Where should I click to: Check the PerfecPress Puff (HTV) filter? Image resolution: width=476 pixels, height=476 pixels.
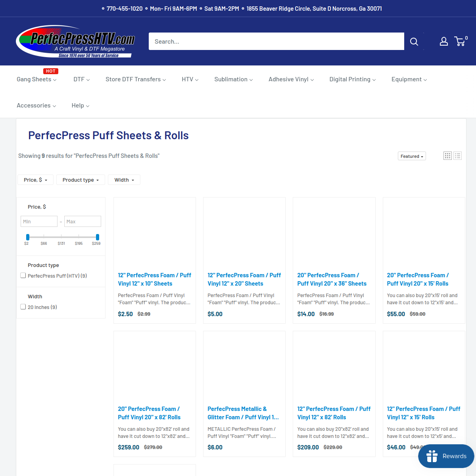click(23, 276)
